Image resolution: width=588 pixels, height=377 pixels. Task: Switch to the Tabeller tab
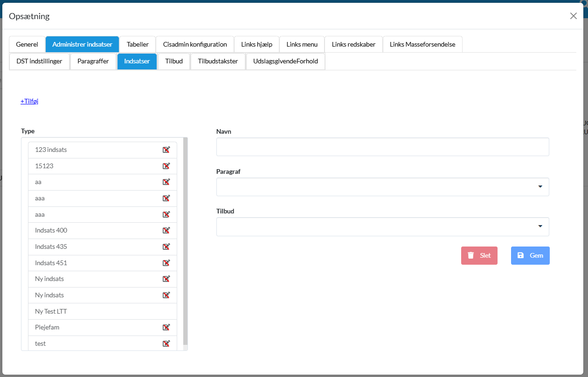point(138,44)
